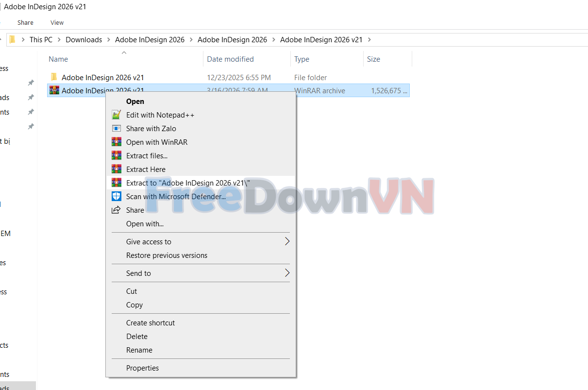This screenshot has width=588, height=390.
Task: Click the Share arrow icon in the menu
Action: (x=116, y=210)
